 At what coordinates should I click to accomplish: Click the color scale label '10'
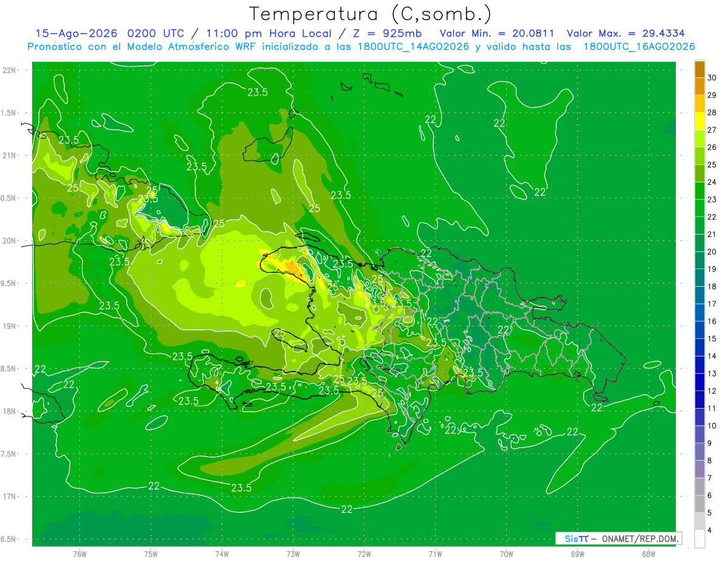[x=712, y=426]
